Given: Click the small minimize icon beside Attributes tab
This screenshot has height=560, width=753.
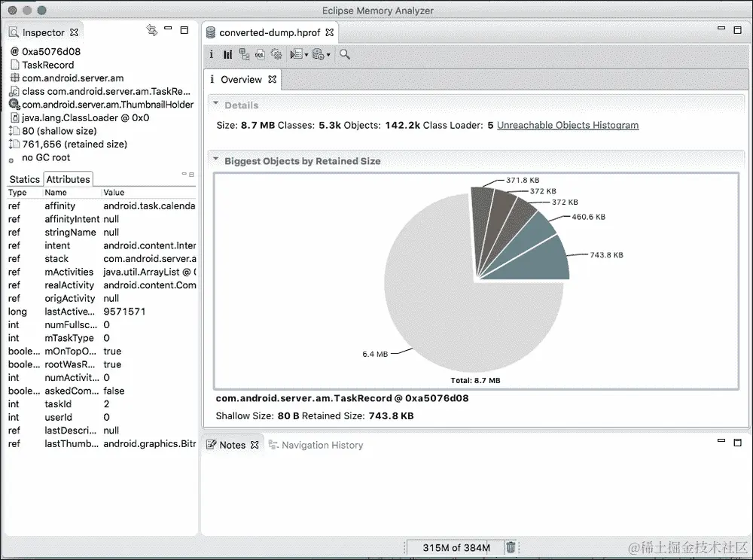Looking at the screenshot, I should pos(184,173).
